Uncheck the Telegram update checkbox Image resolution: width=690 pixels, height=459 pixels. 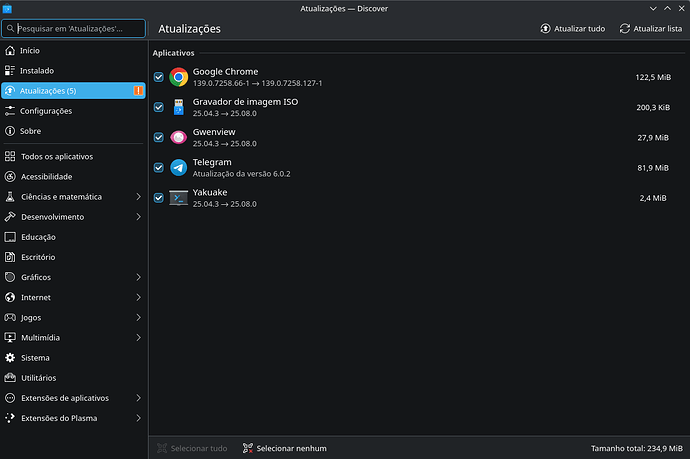point(158,167)
